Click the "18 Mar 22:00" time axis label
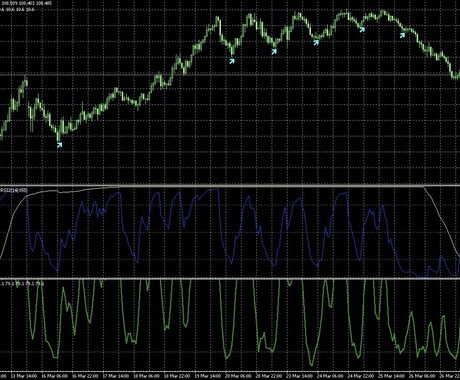 177,376
